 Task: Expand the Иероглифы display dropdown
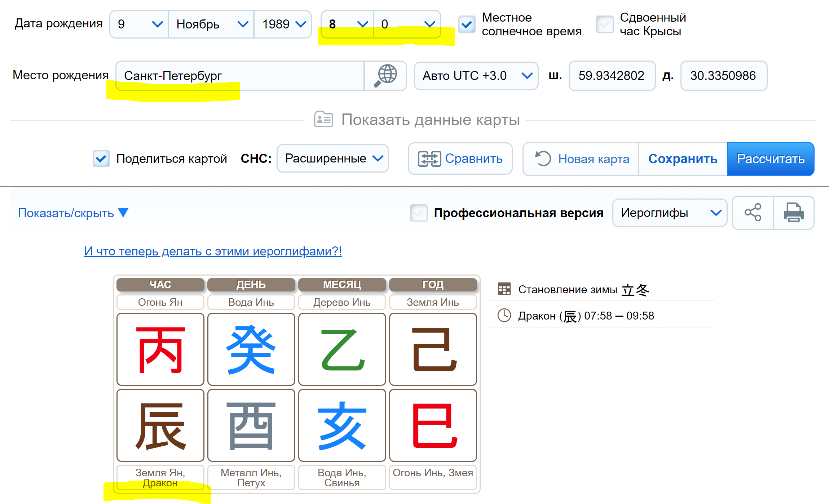click(x=670, y=213)
